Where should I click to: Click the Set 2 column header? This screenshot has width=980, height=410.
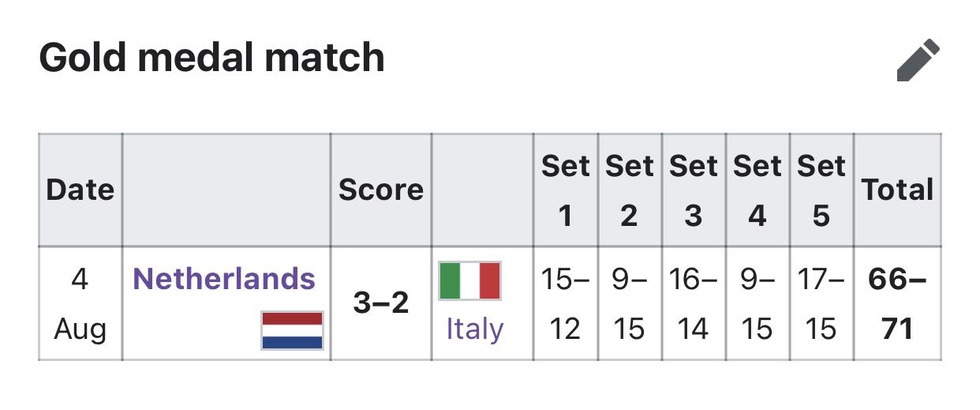630,190
